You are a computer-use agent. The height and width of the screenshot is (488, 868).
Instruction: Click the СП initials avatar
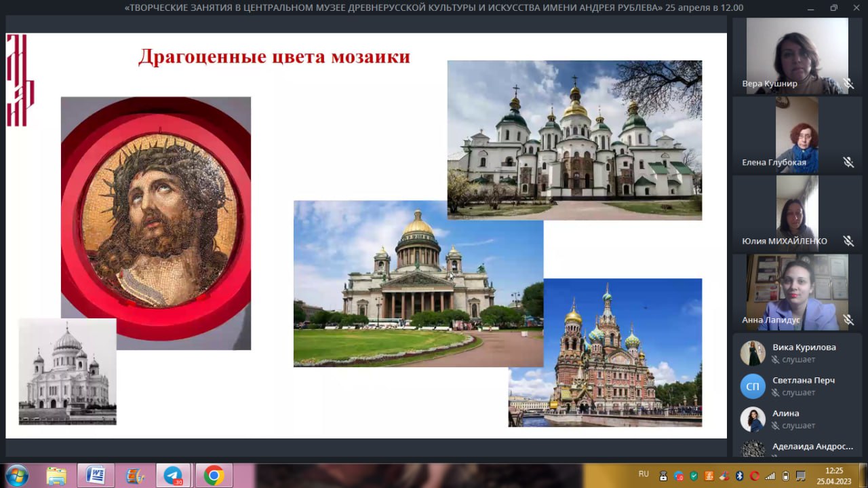tap(753, 386)
